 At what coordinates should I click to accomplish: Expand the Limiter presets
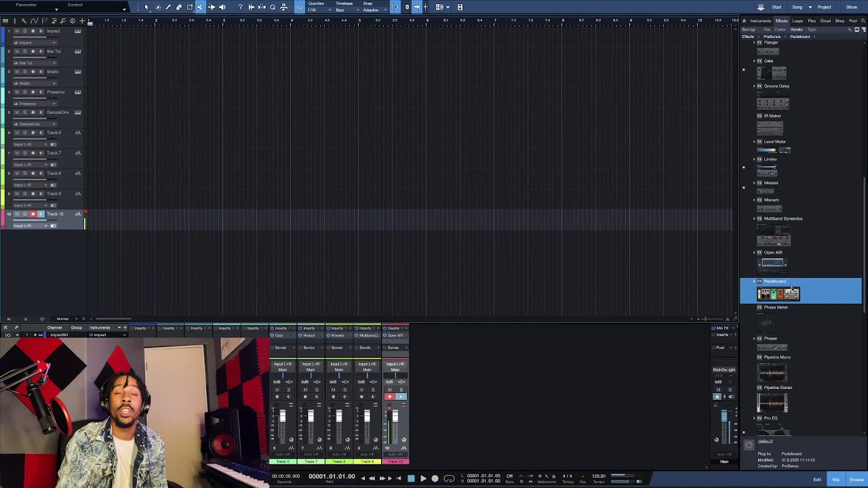tap(754, 159)
